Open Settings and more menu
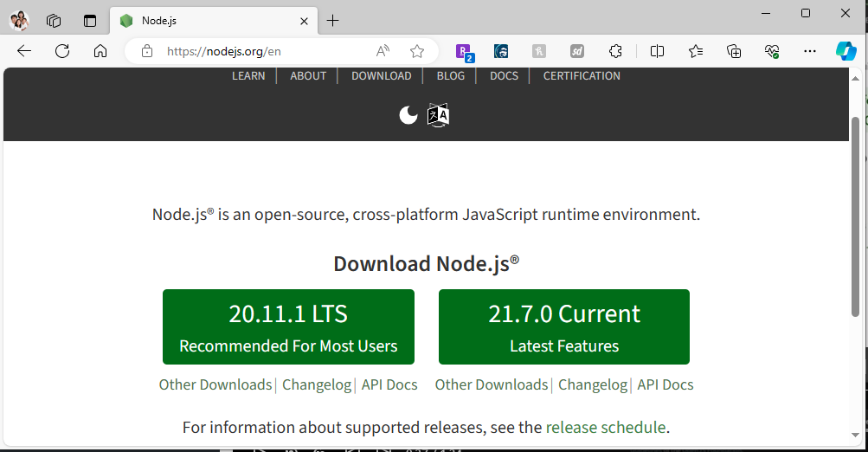The image size is (868, 452). point(810,51)
